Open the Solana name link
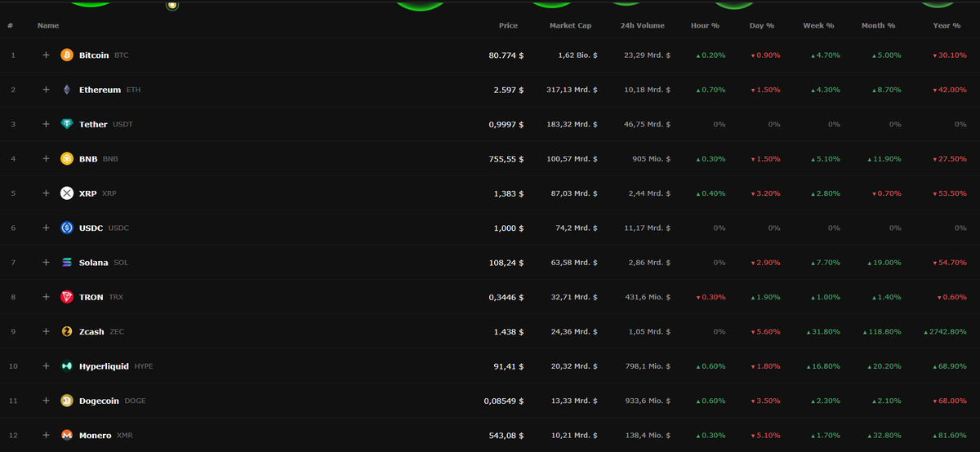This screenshot has width=980, height=452. 94,263
